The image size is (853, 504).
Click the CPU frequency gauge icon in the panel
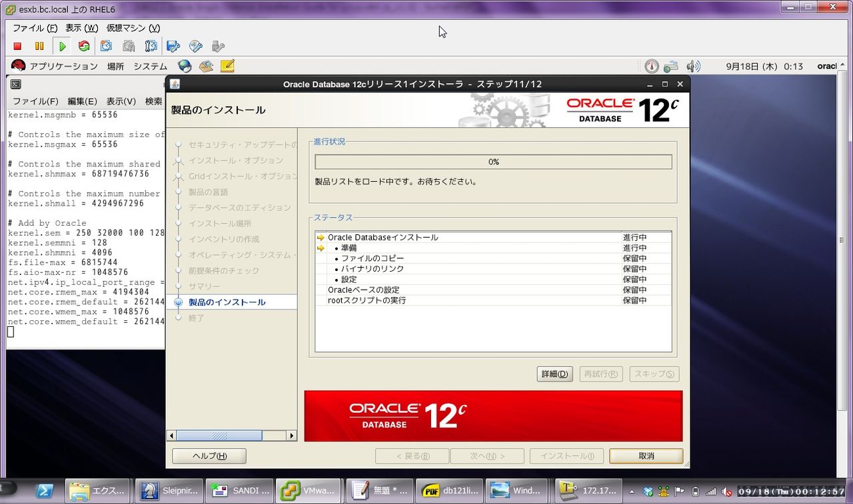(x=651, y=66)
